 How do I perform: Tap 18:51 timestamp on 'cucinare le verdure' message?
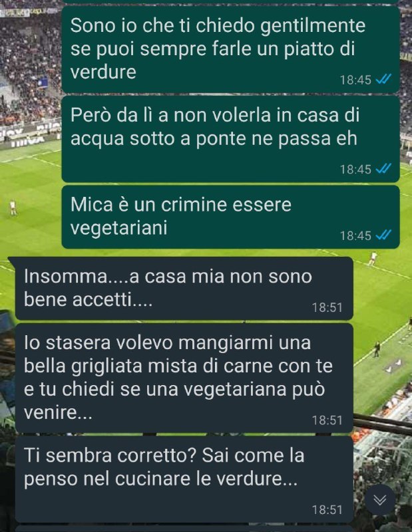(x=327, y=509)
